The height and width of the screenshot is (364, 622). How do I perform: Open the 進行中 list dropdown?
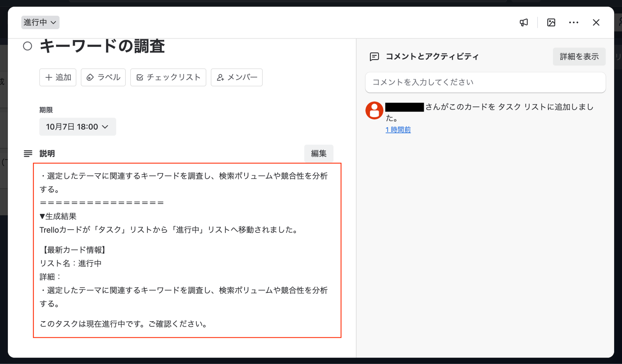(x=40, y=22)
